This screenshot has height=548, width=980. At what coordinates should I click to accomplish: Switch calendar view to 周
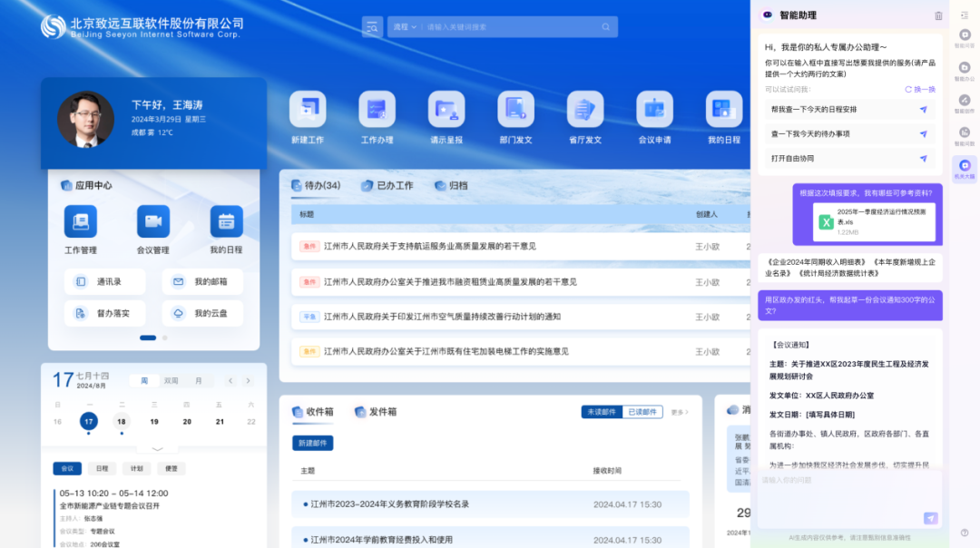click(x=144, y=380)
